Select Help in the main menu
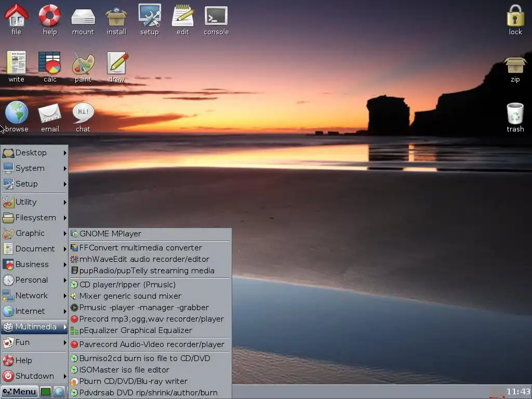The width and height of the screenshot is (532, 399). (x=34, y=361)
